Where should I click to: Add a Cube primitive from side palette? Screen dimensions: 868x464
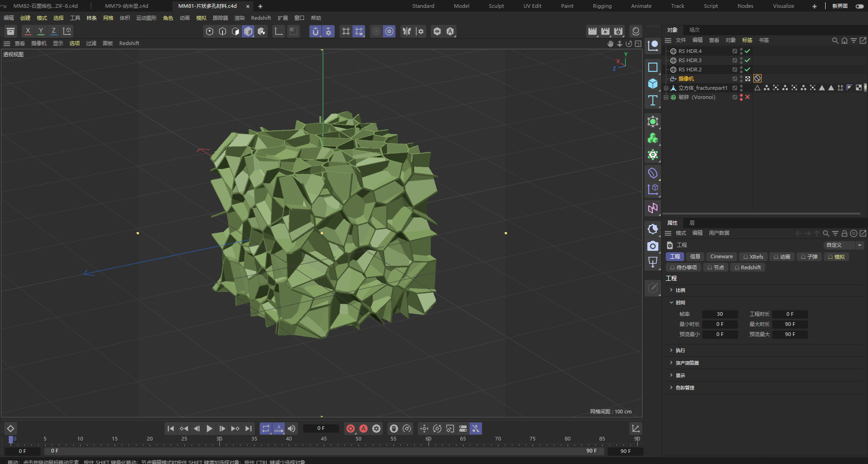coord(653,83)
